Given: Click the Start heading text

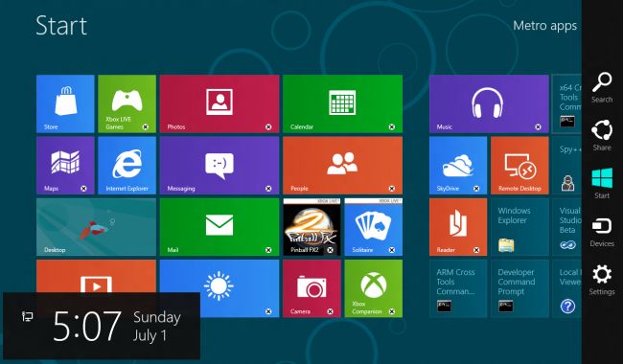Looking at the screenshot, I should tap(61, 26).
